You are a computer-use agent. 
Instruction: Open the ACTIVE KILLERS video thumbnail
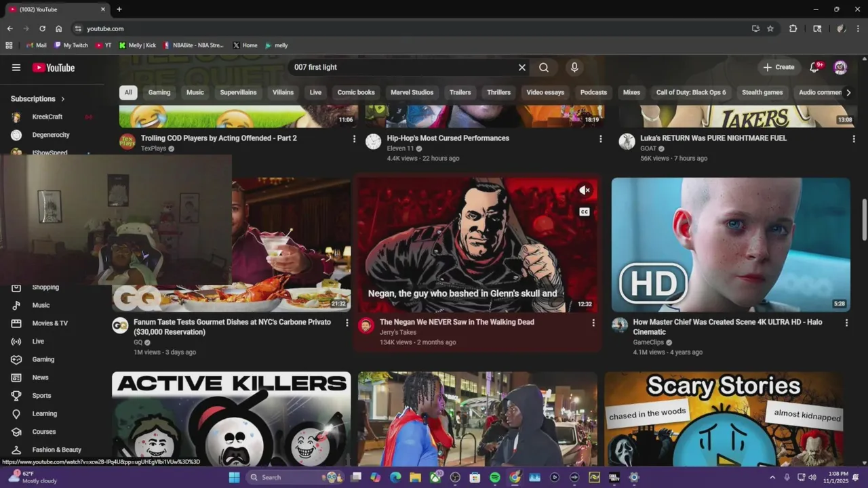[x=231, y=419]
